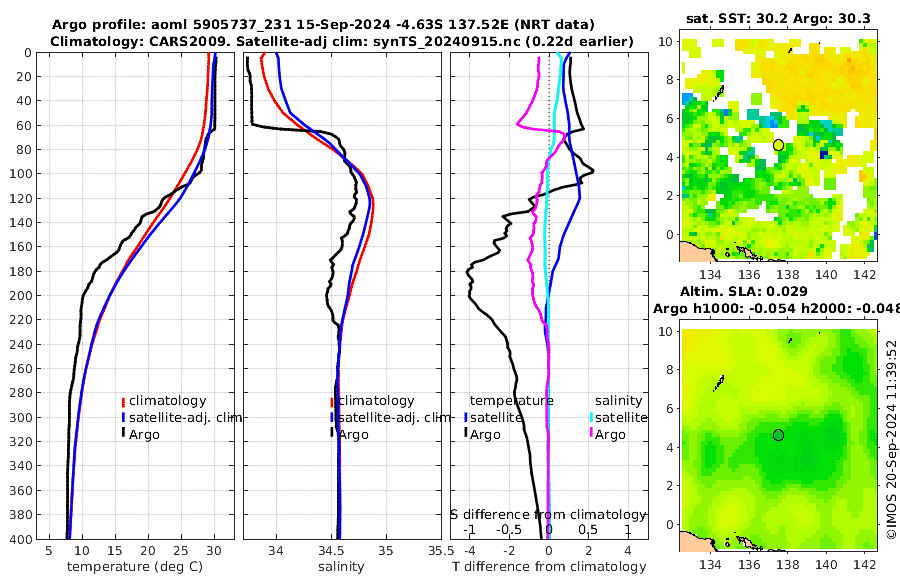Click black Argo swatch in salinity legend

[x=332, y=432]
